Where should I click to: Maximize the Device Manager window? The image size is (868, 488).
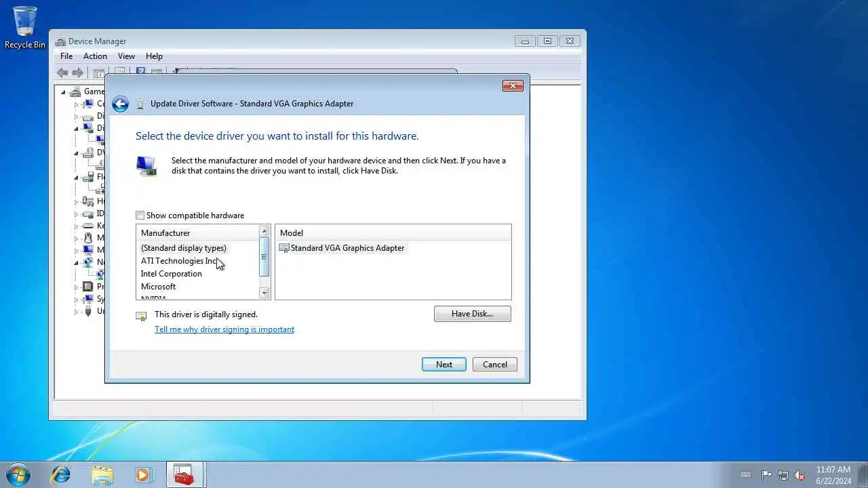(548, 41)
